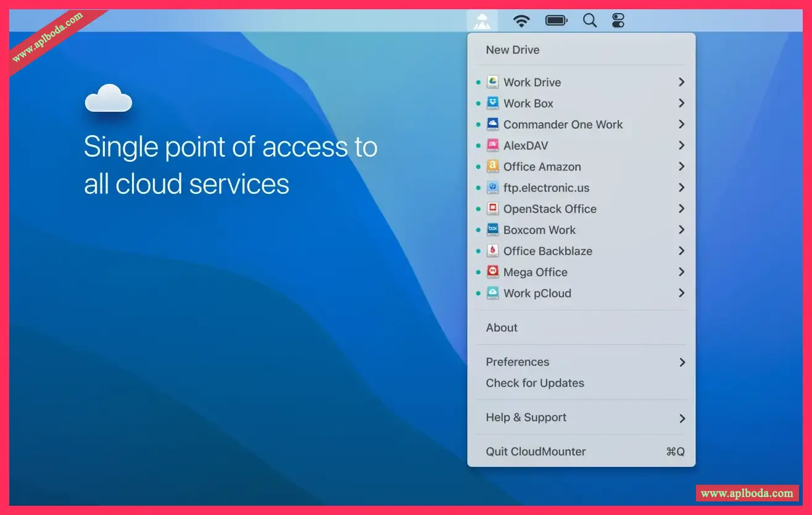The height and width of the screenshot is (515, 812).
Task: Click the Backblaze flame icon for Office Backblaze
Action: (x=492, y=251)
